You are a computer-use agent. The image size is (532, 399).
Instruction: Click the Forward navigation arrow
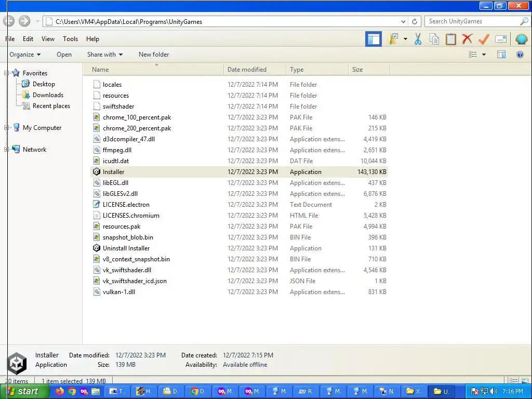coord(24,21)
